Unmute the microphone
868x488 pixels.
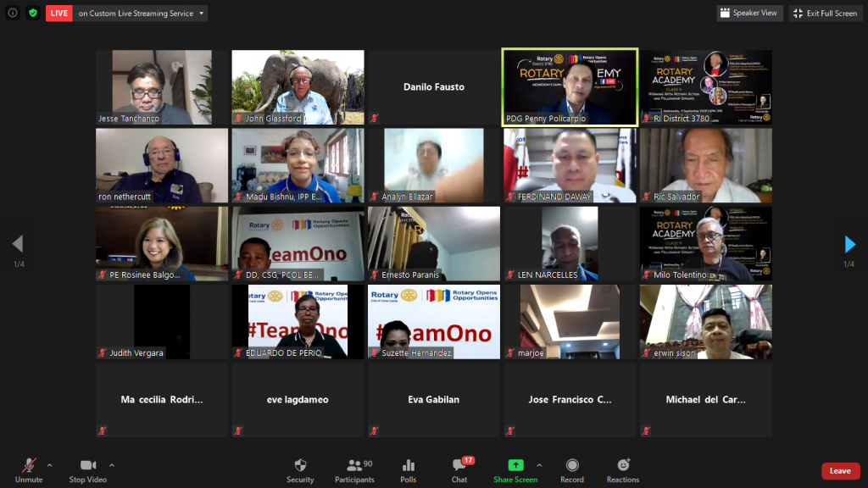click(29, 465)
